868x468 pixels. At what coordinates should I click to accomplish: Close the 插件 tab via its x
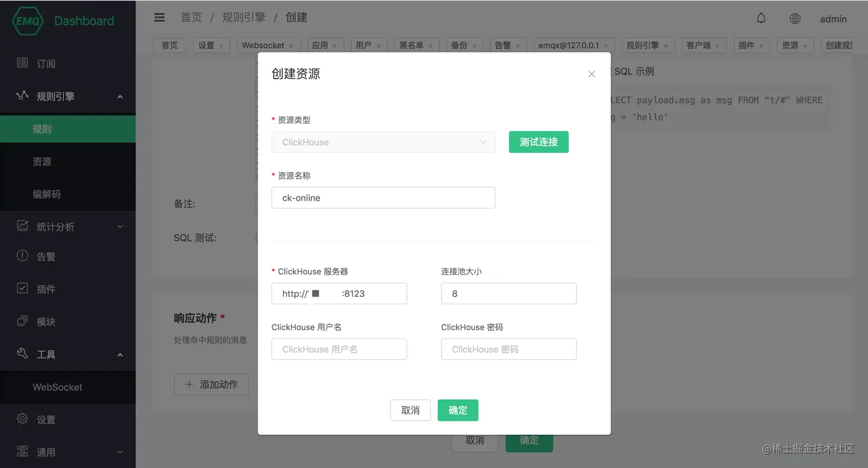click(761, 46)
